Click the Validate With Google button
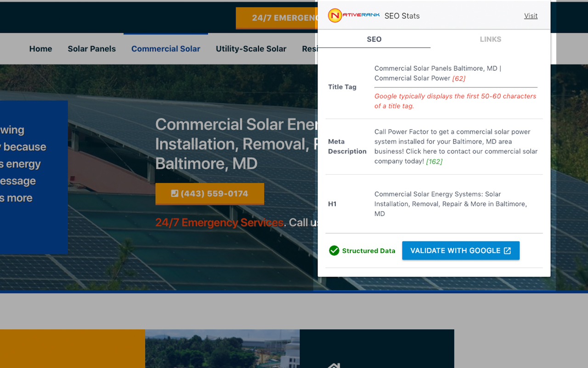 pyautogui.click(x=461, y=251)
